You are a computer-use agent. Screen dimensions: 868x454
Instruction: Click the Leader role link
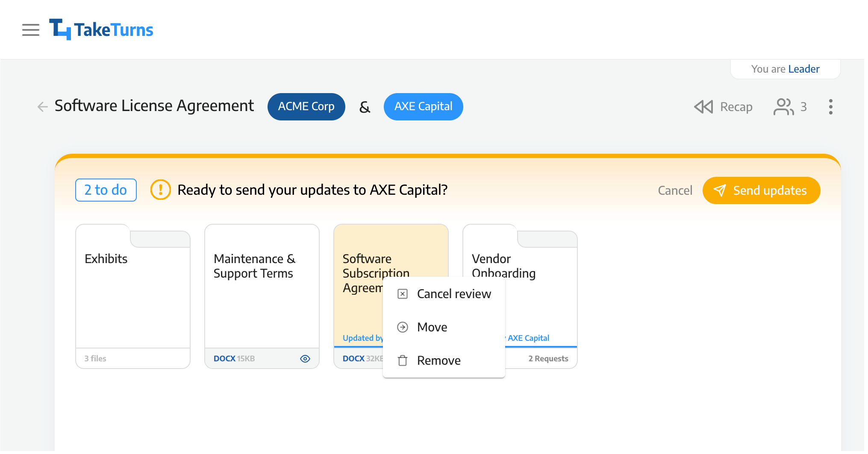803,69
